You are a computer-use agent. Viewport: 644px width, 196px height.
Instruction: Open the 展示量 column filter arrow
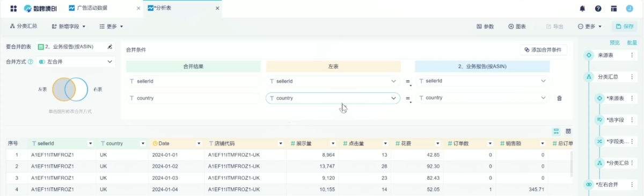tap(333, 143)
